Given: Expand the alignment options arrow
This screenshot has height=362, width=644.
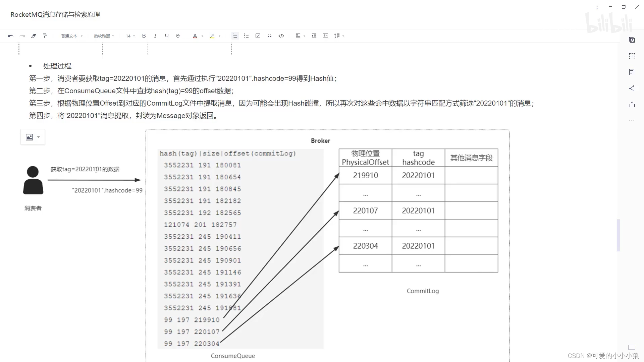Looking at the screenshot, I should pyautogui.click(x=305, y=36).
